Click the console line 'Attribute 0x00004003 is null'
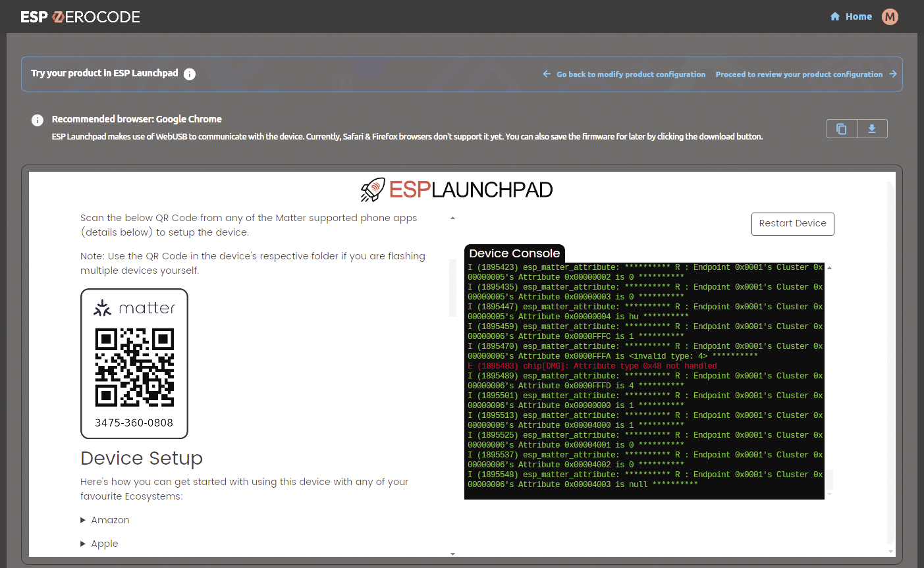 coord(582,484)
